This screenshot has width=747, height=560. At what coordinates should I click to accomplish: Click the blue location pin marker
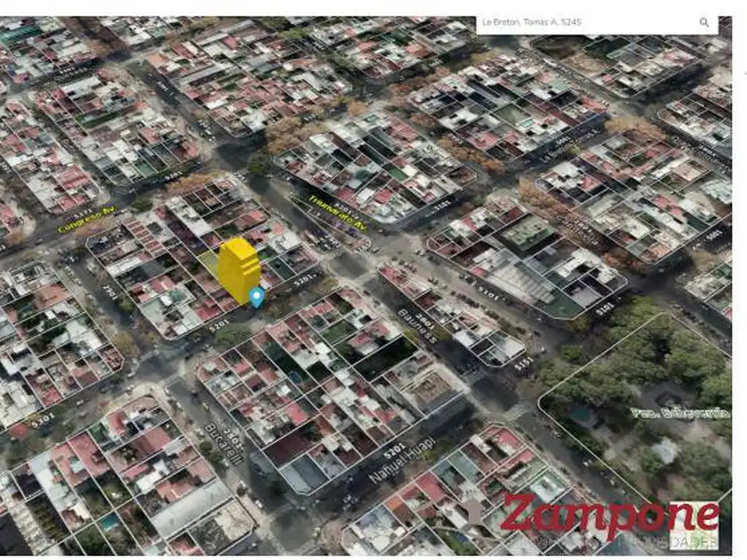point(257,296)
